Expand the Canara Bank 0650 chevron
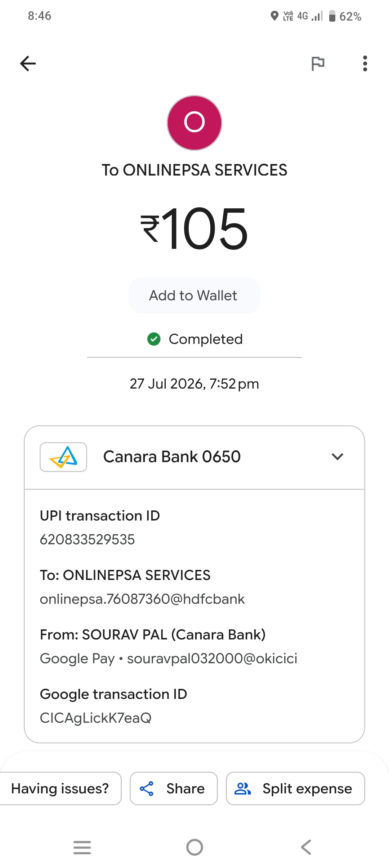The image size is (389, 868). (x=337, y=457)
